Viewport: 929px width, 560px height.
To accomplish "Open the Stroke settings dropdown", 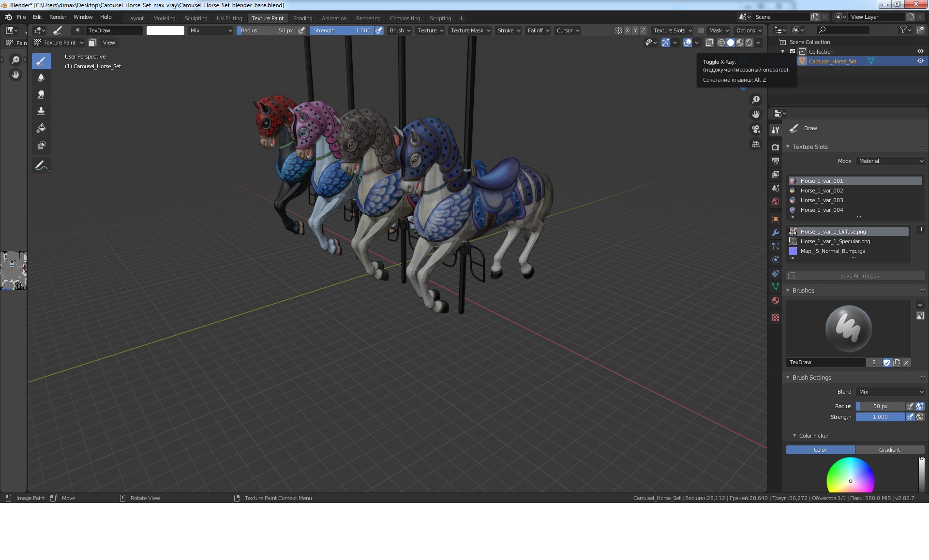I will [x=509, y=30].
